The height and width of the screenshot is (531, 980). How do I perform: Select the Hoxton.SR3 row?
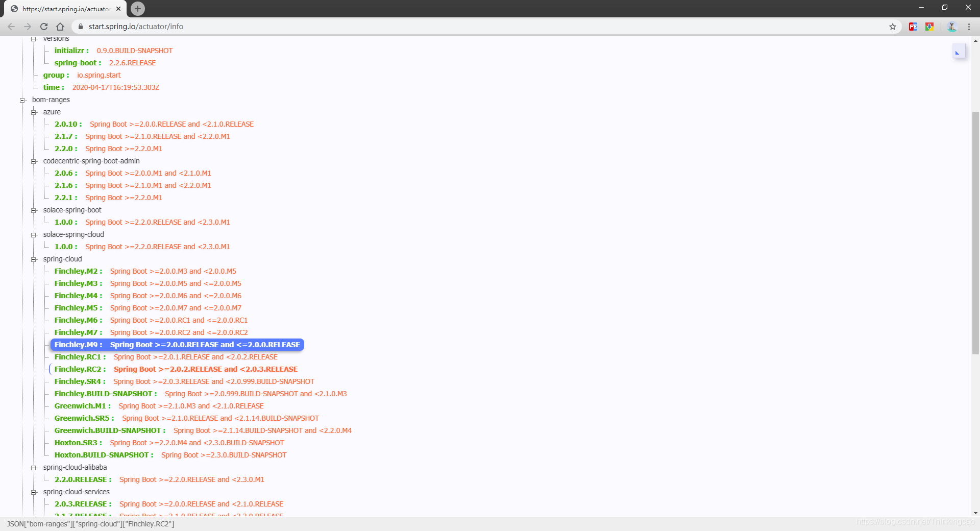click(x=169, y=443)
